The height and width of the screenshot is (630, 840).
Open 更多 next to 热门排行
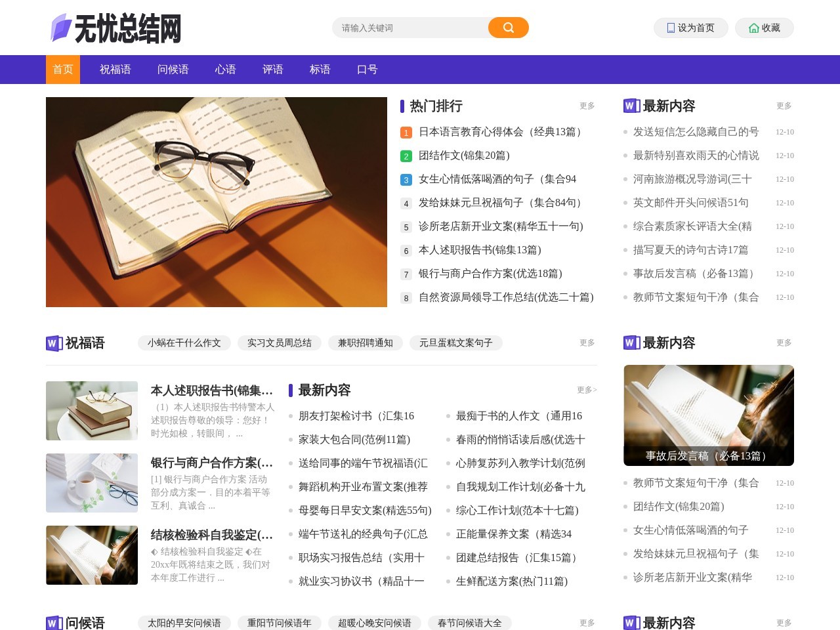click(x=587, y=106)
